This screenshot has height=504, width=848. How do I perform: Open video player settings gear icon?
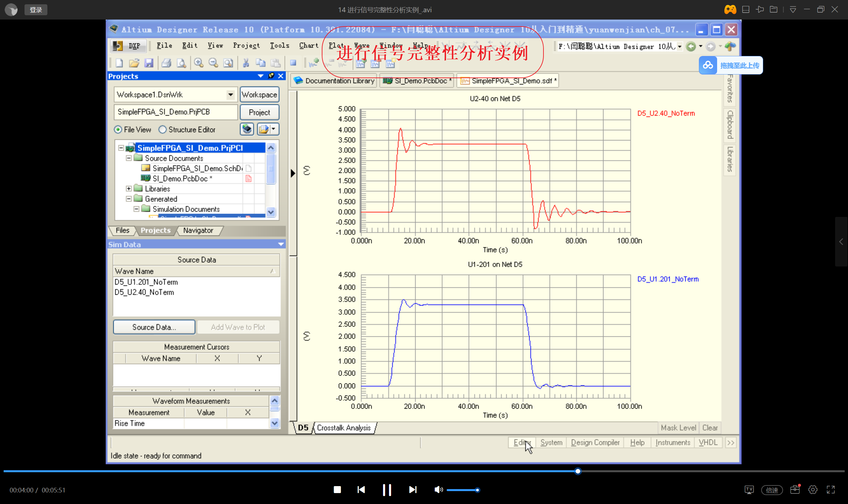tap(813, 489)
